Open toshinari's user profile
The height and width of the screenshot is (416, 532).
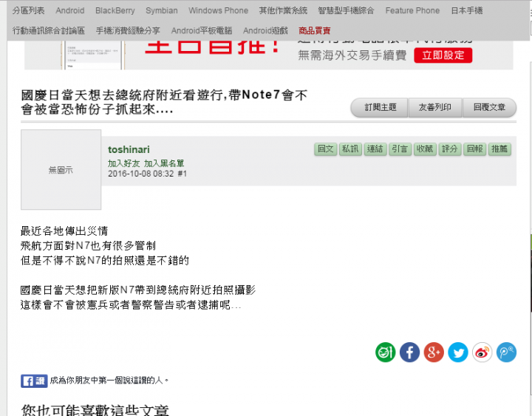[129, 150]
